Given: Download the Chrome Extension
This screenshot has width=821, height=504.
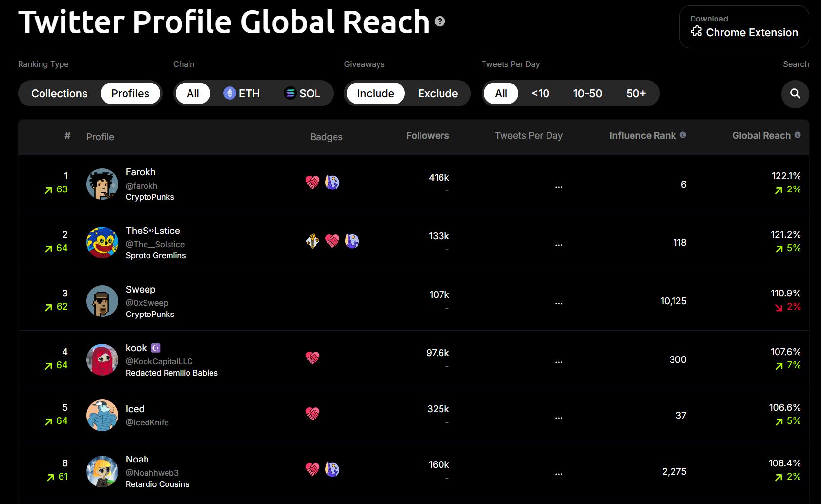Looking at the screenshot, I should (x=744, y=27).
